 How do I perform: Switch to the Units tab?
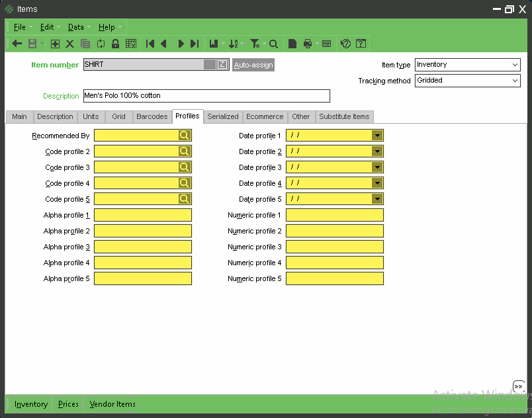tap(91, 116)
